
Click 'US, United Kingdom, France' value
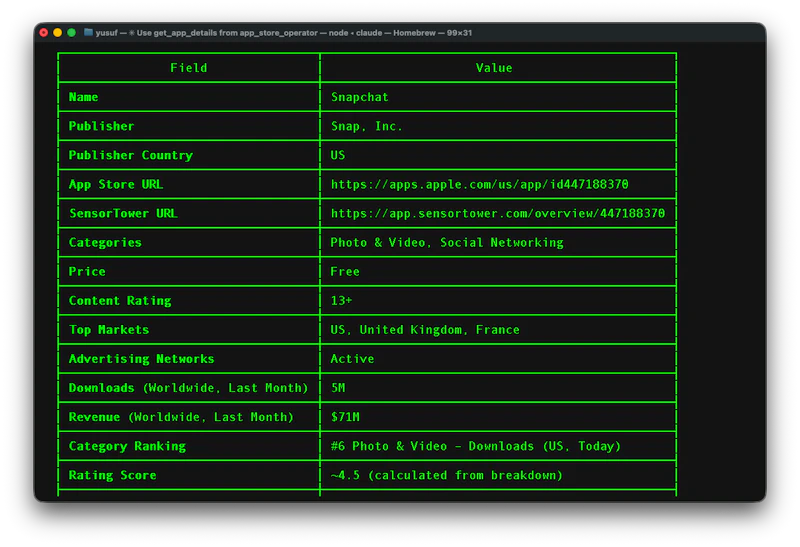pos(425,330)
